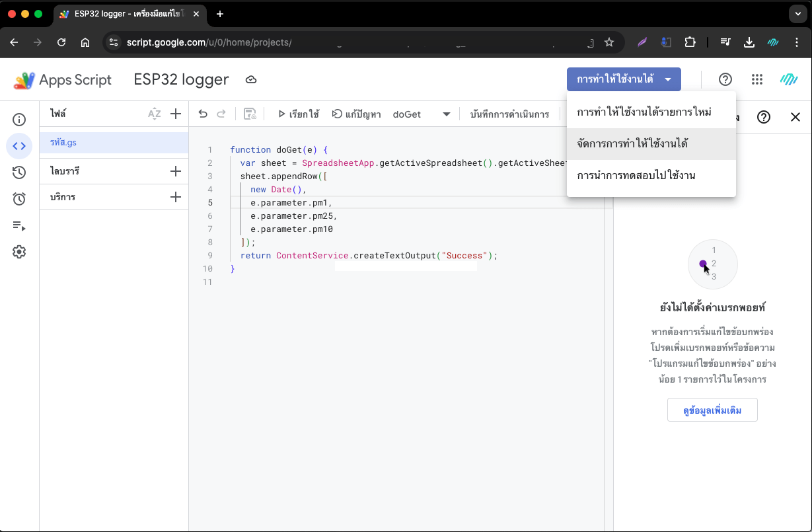
Task: Open Executions list icon in sidebar
Action: click(x=19, y=225)
